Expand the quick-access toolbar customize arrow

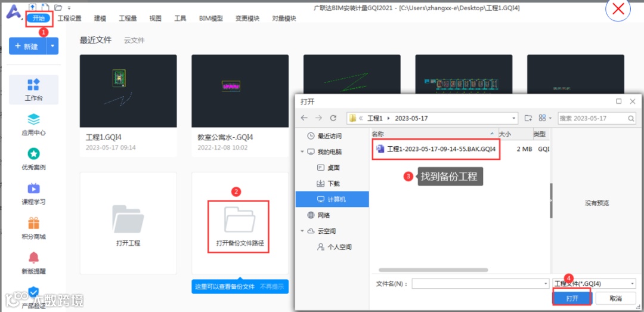coord(69,8)
